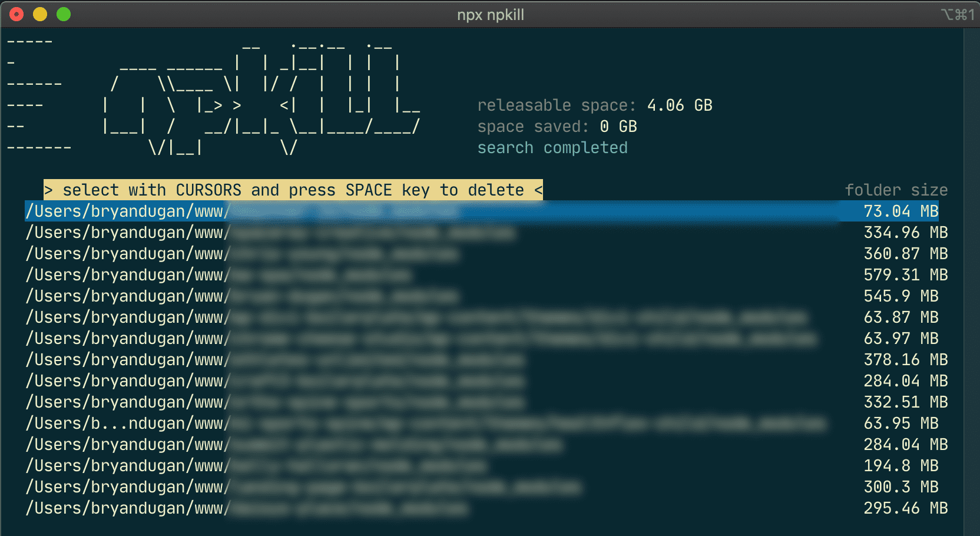
Task: Click the 'releasable space: 4.06 GB' readout
Action: coord(595,105)
